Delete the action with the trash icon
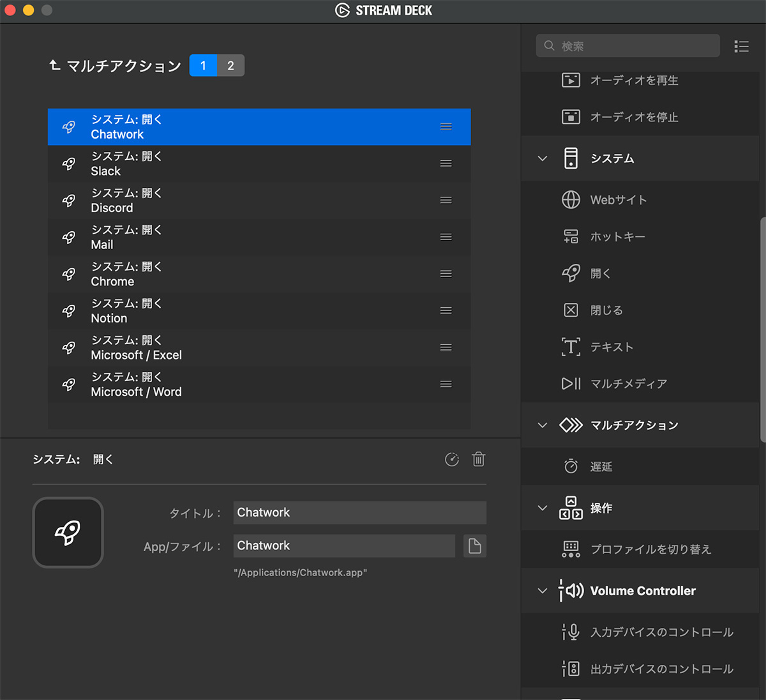The image size is (766, 700). point(479,459)
